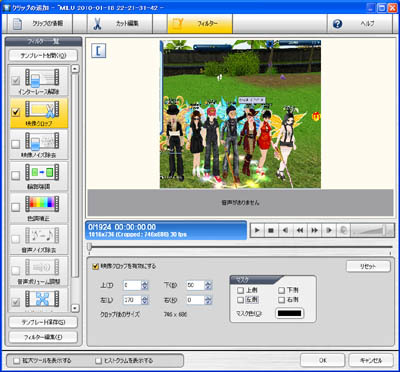Image resolution: width=400 pixels, height=372 pixels.
Task: Select the 音声ボリューム調整 audio volume filter icon
Action: coord(42,267)
